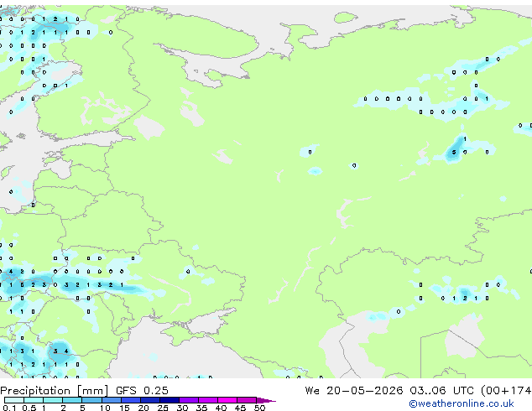Click the '0.1' legend scale value
The height and width of the screenshot is (411, 532).
click(9, 408)
